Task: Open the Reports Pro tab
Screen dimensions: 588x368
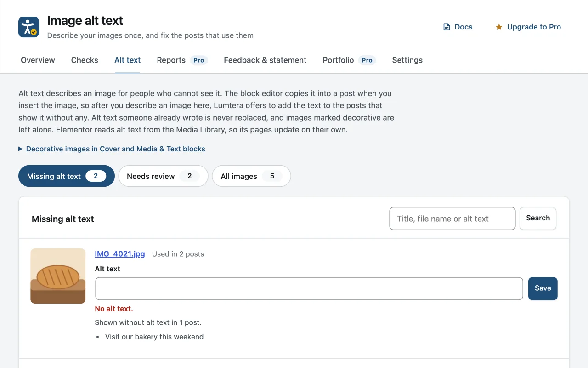Action: pyautogui.click(x=182, y=60)
